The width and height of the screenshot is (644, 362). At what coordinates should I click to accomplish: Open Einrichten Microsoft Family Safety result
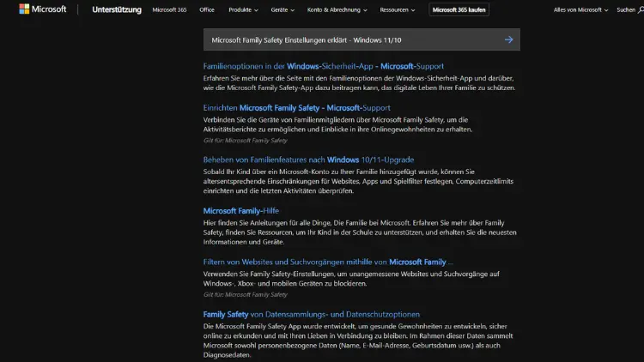click(296, 108)
